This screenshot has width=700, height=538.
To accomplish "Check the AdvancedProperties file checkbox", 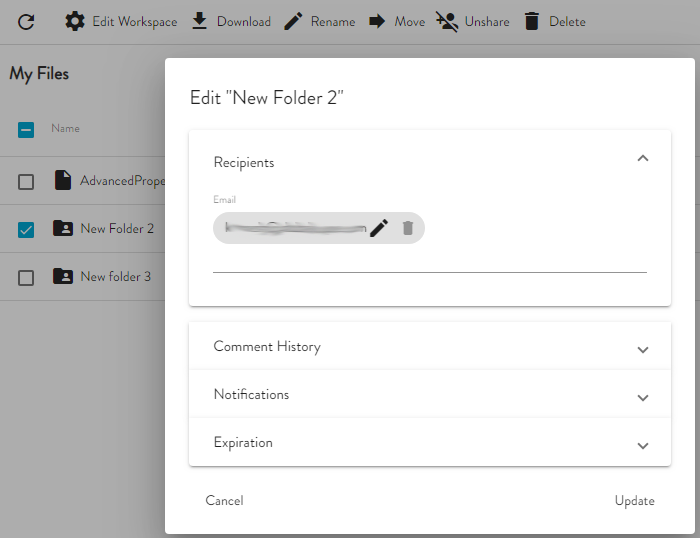I will click(26, 181).
